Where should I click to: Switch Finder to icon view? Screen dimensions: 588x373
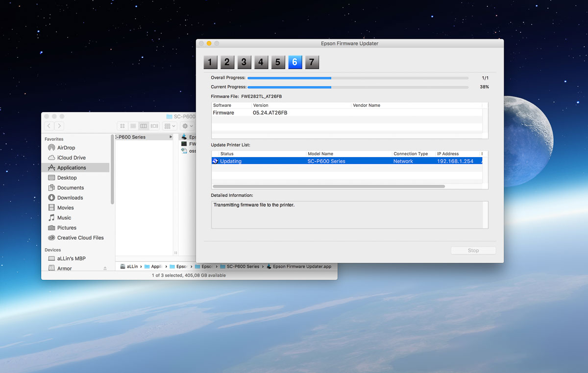click(122, 126)
